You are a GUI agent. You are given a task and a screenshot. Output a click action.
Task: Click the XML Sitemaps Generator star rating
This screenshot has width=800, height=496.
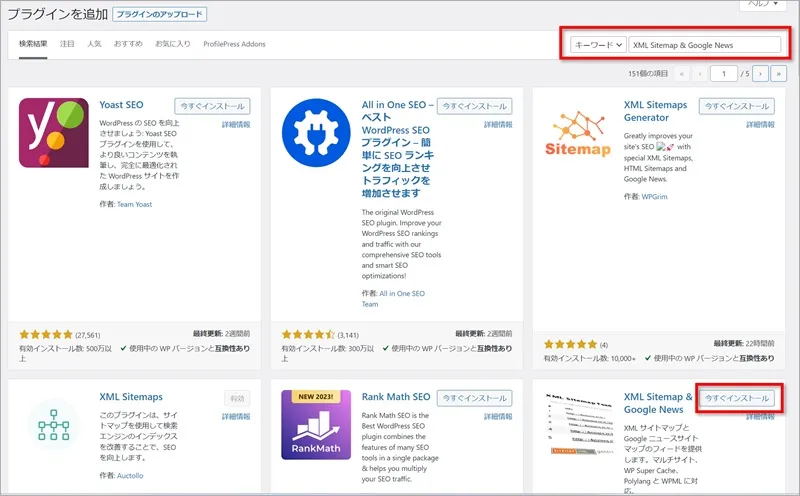tap(570, 344)
